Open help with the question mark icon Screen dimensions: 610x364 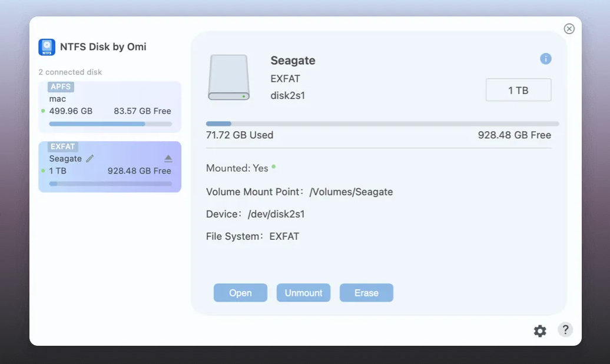[x=565, y=330]
